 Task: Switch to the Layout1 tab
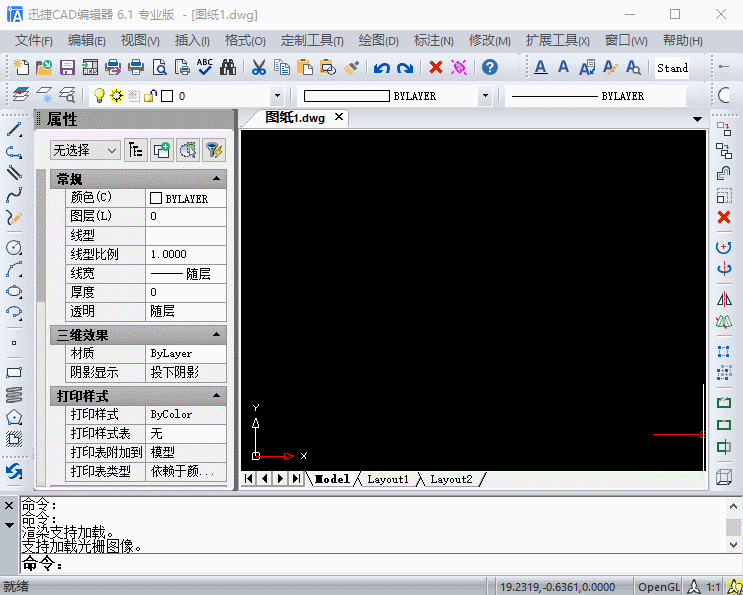point(388,479)
